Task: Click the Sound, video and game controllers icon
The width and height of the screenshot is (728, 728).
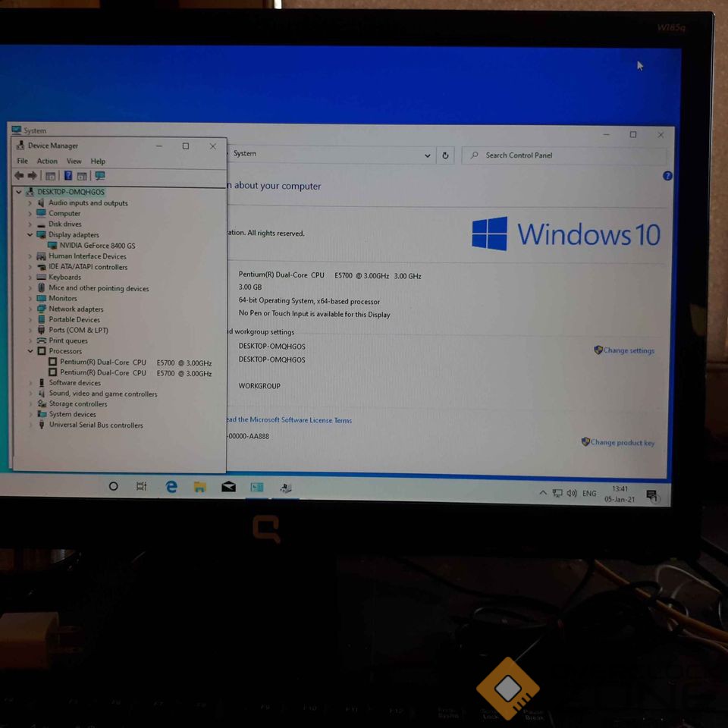Action: point(42,394)
